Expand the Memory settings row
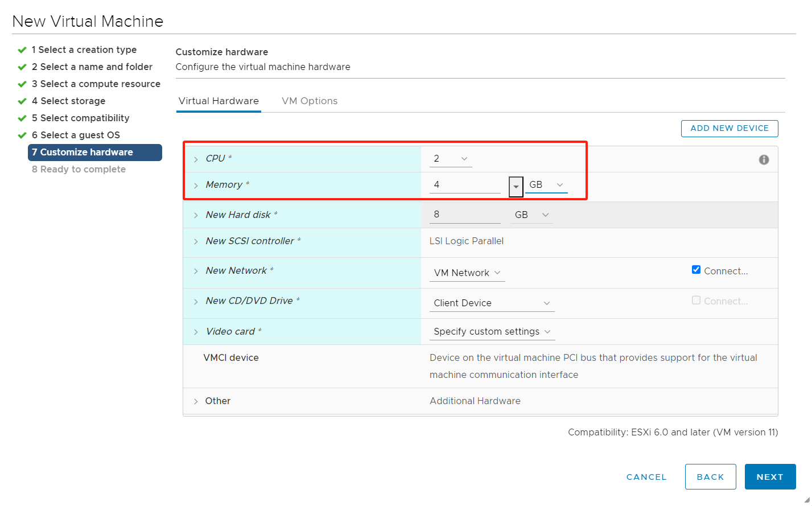This screenshot has height=506, width=812. coord(196,186)
